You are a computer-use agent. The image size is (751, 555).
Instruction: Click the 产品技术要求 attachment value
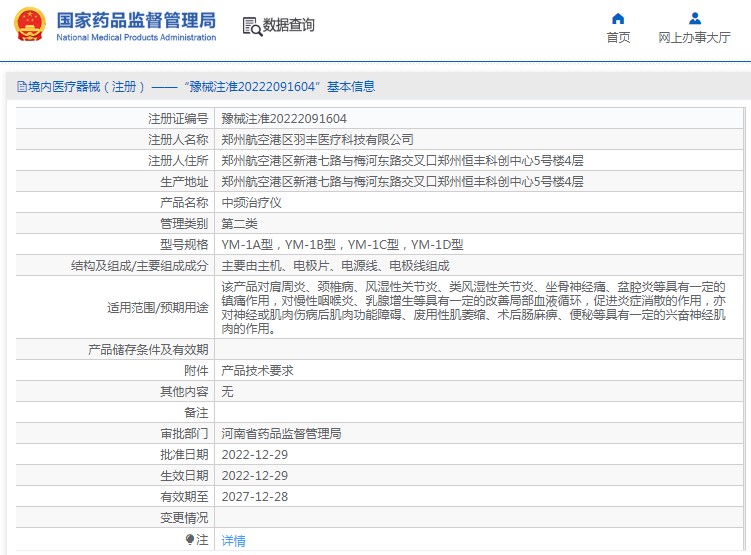point(257,370)
